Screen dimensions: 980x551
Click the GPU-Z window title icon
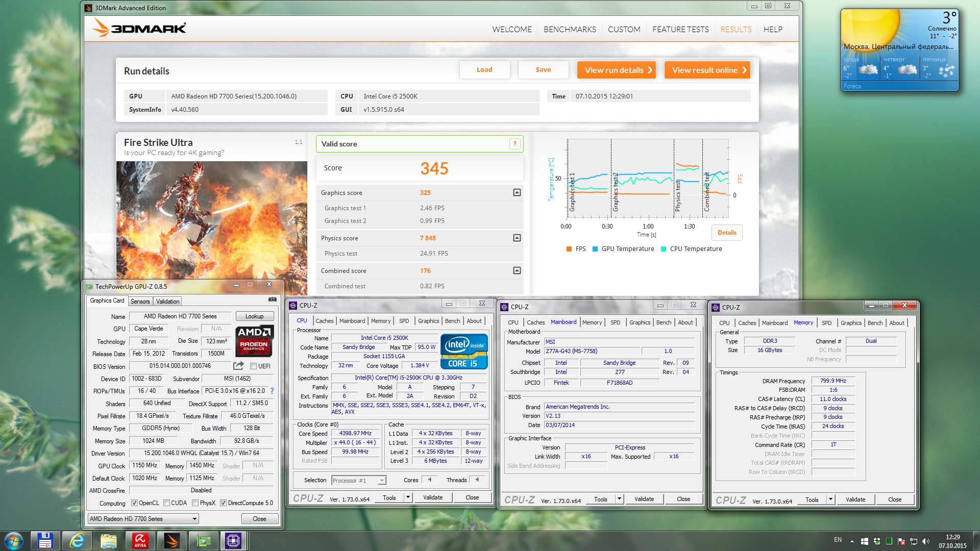[x=90, y=287]
